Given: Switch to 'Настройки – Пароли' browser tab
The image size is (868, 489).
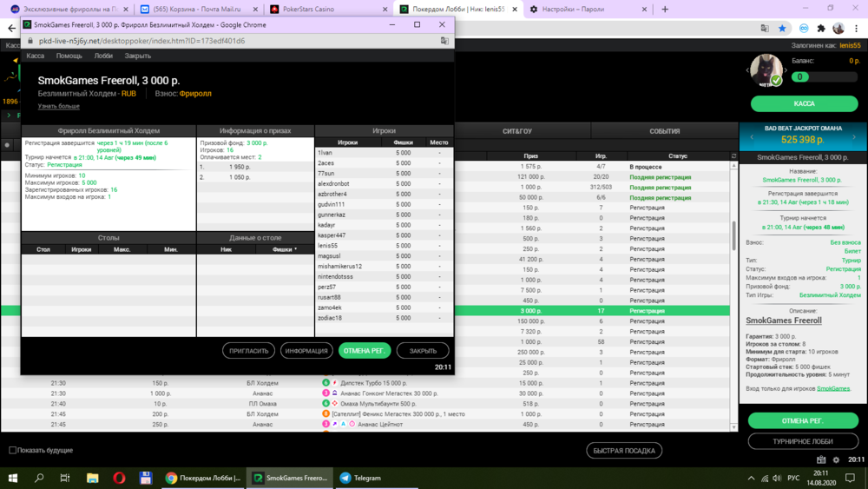Looking at the screenshot, I should (587, 9).
